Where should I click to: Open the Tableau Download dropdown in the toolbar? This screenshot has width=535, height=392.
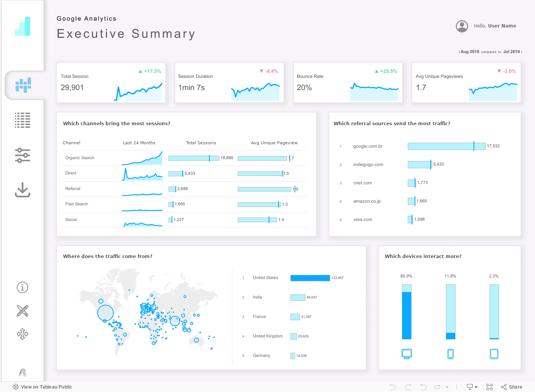(472, 387)
